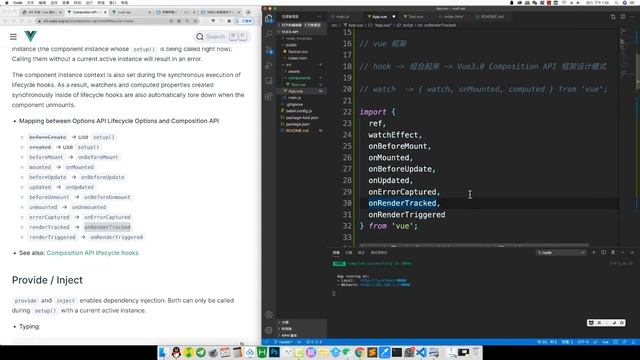Click the Vue logo on the docs page
The height and width of the screenshot is (360, 640).
click(x=31, y=36)
